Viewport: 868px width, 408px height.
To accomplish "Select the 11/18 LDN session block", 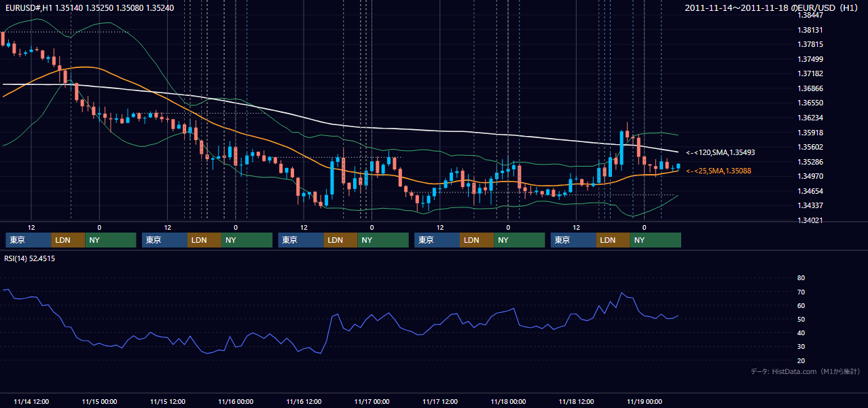I will pos(613,240).
